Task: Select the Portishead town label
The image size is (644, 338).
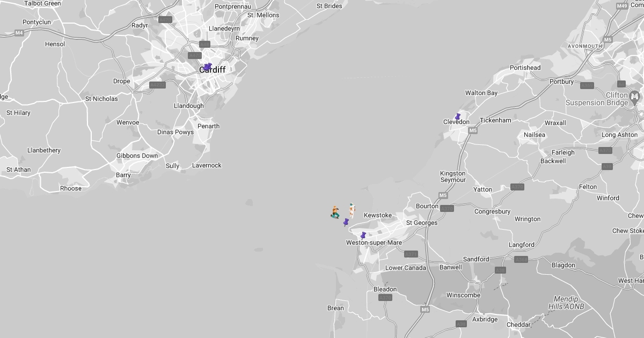Action: pos(525,68)
